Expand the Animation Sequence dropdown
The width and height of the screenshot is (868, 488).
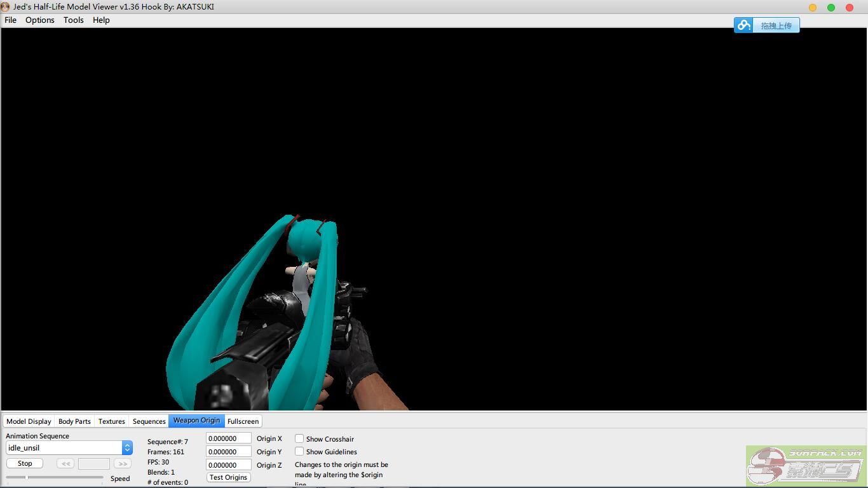click(x=127, y=448)
